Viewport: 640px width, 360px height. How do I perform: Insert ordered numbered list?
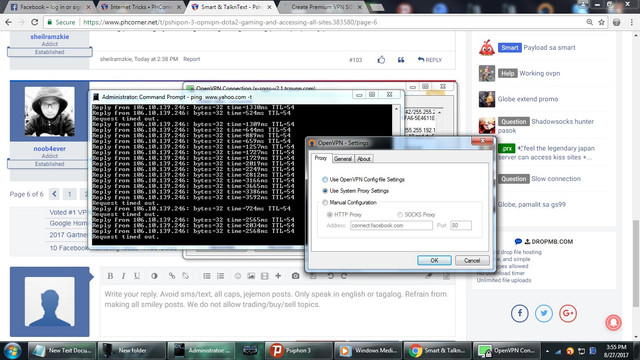point(220,276)
